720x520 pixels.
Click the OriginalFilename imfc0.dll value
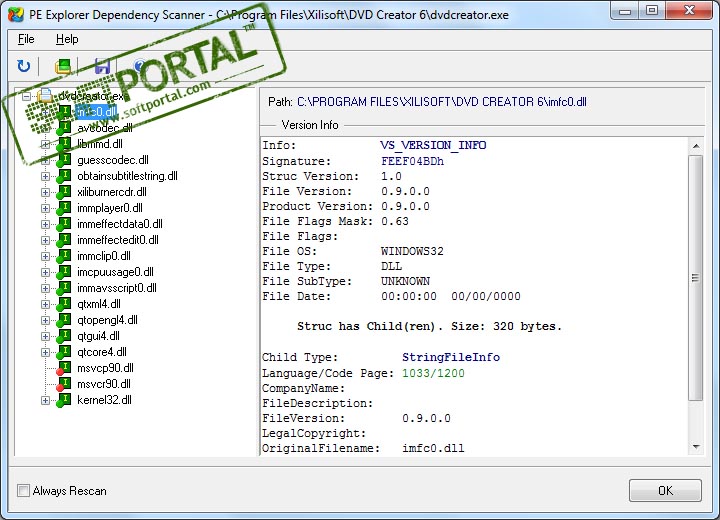[433, 448]
